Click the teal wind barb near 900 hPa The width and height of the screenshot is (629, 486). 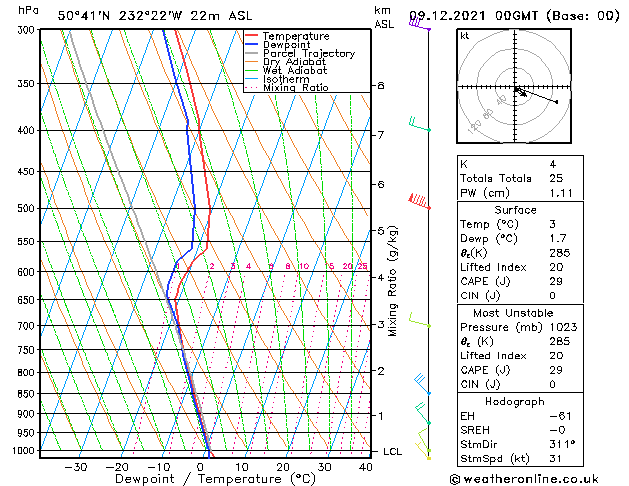click(x=423, y=413)
